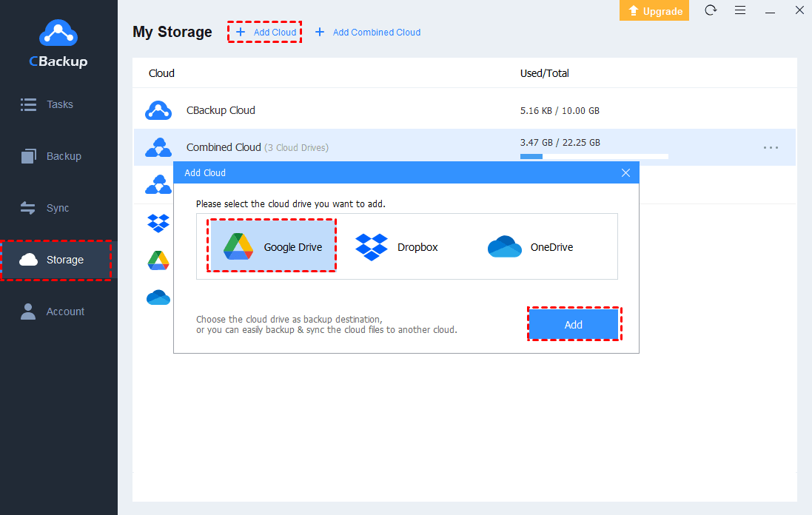The height and width of the screenshot is (515, 812).
Task: Click the Combined Cloud icon in highlighted row
Action: [x=158, y=147]
